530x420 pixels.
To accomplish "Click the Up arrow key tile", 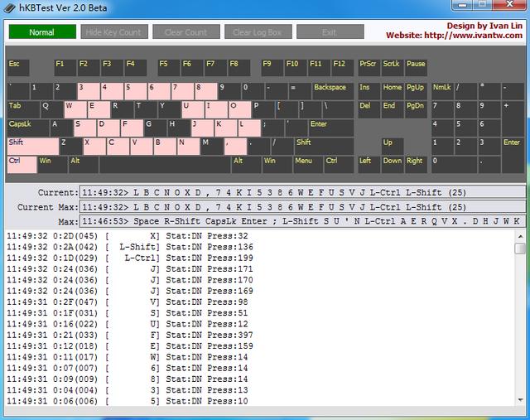I will point(393,147).
